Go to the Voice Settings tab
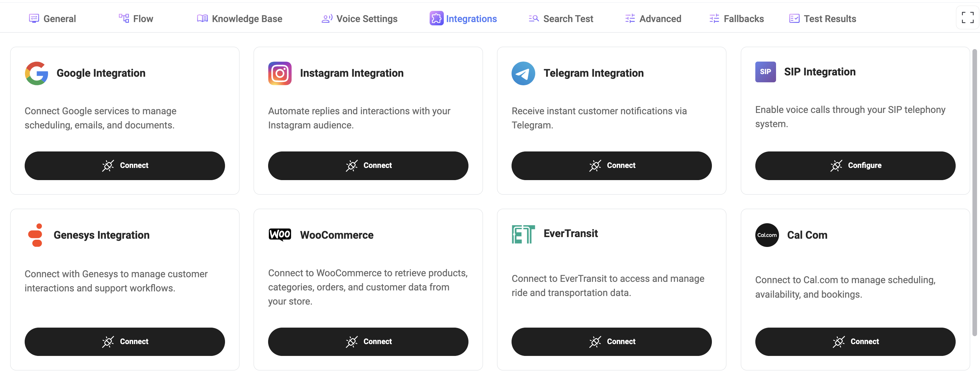The height and width of the screenshot is (377, 980). click(x=360, y=19)
